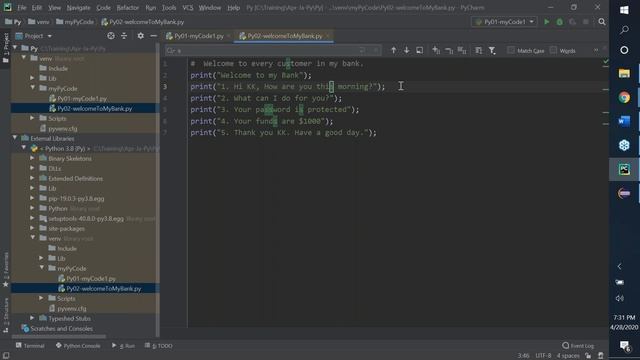
Task: Open the Navigate menu
Action: [x=78, y=7]
